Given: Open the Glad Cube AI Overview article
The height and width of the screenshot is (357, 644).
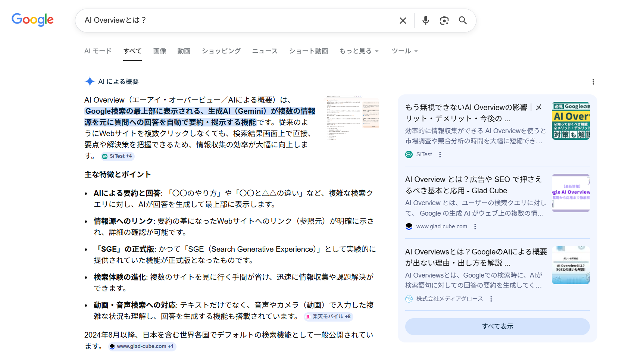Looking at the screenshot, I should (473, 185).
